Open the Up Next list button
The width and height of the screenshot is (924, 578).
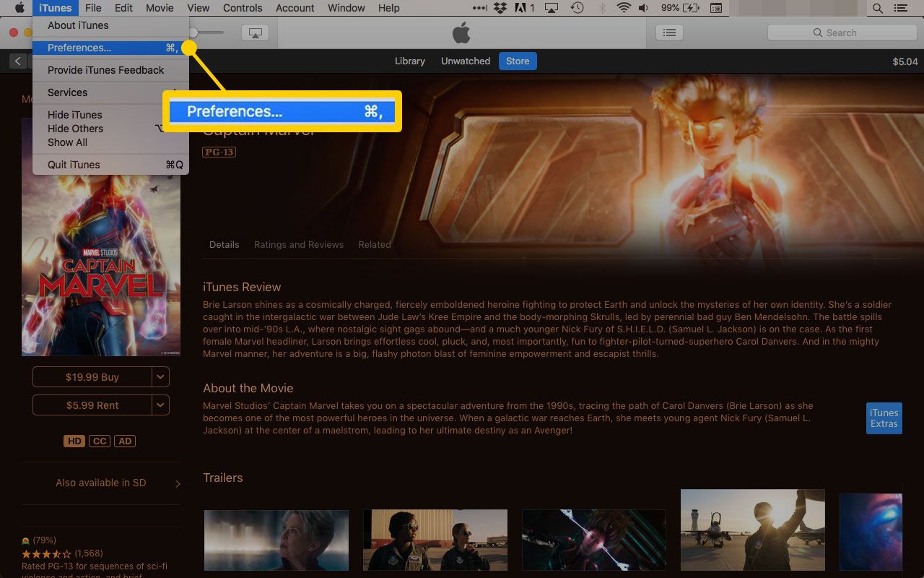point(669,33)
